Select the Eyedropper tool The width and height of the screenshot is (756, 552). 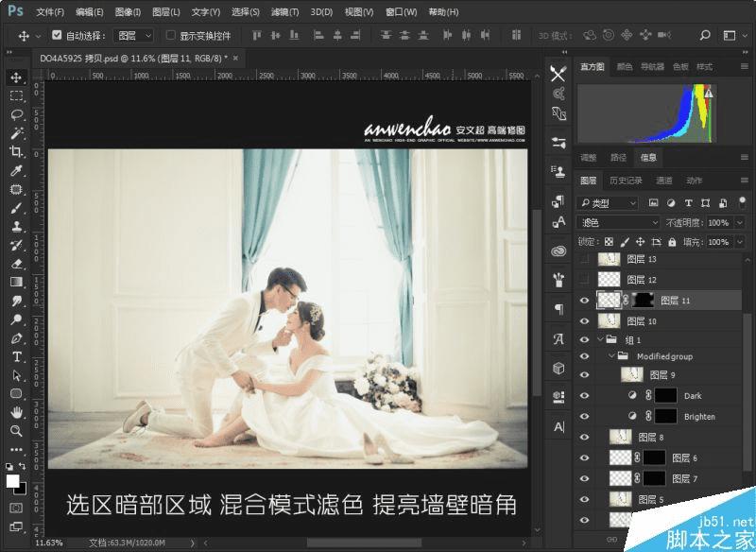(x=16, y=170)
